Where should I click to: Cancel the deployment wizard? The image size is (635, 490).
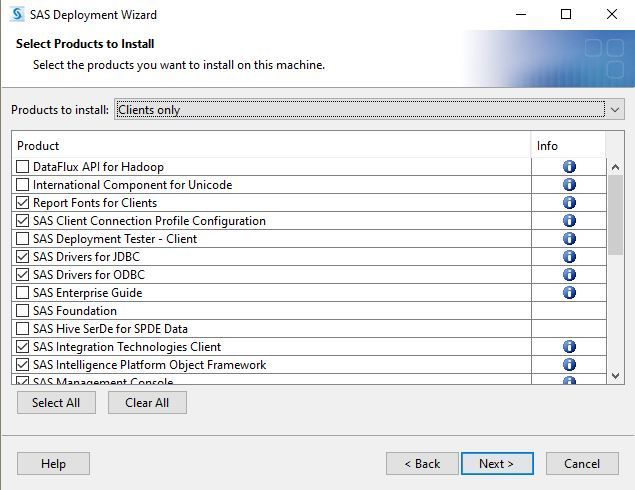coord(582,463)
